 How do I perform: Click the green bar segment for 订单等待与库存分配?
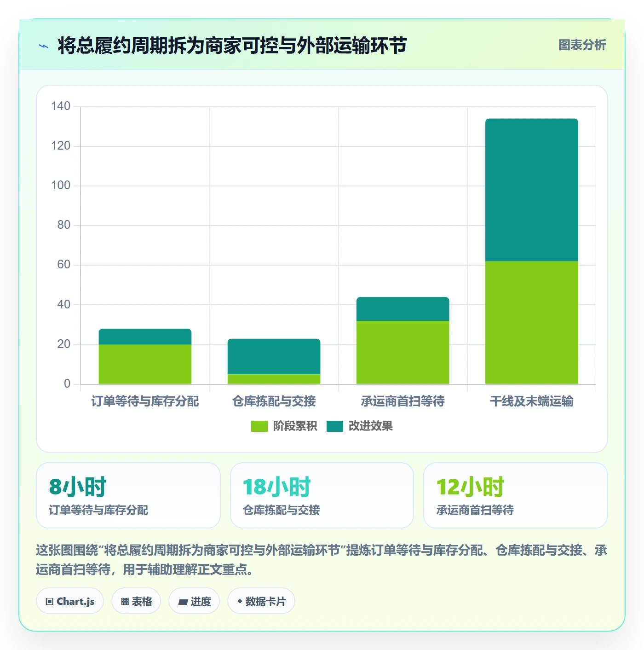coord(145,364)
